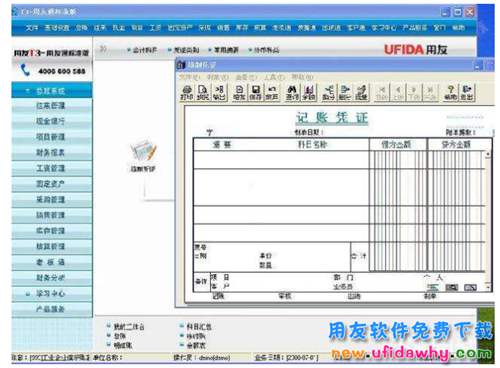
Task: Click the 打印 print icon in voucher toolbar
Action: click(187, 92)
